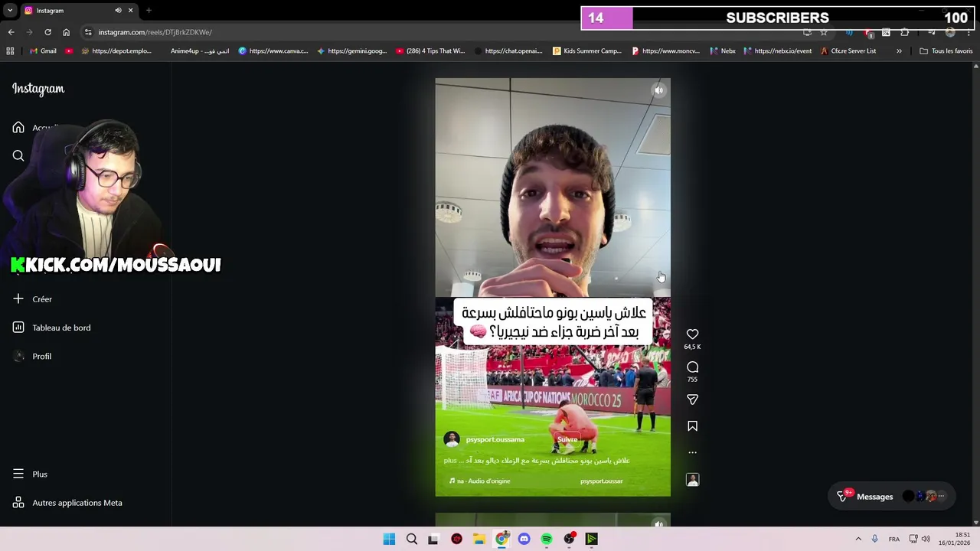Mute the current reel's sound

(658, 90)
